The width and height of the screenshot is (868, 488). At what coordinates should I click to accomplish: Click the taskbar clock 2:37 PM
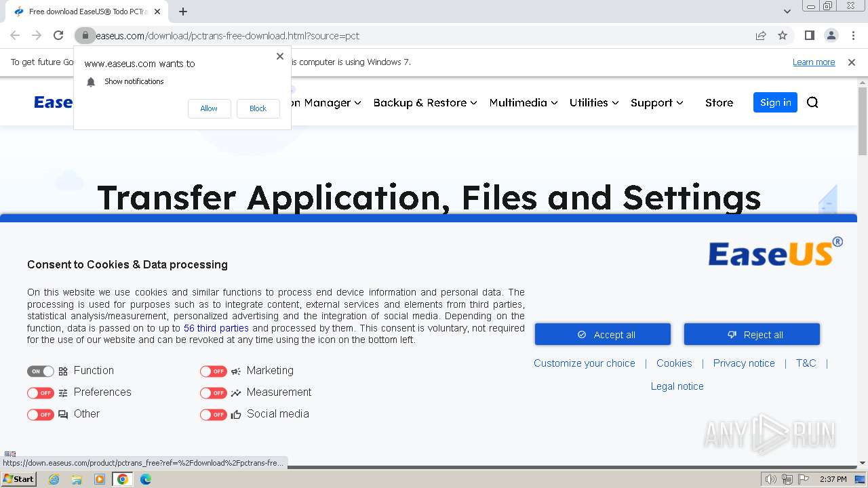[833, 479]
